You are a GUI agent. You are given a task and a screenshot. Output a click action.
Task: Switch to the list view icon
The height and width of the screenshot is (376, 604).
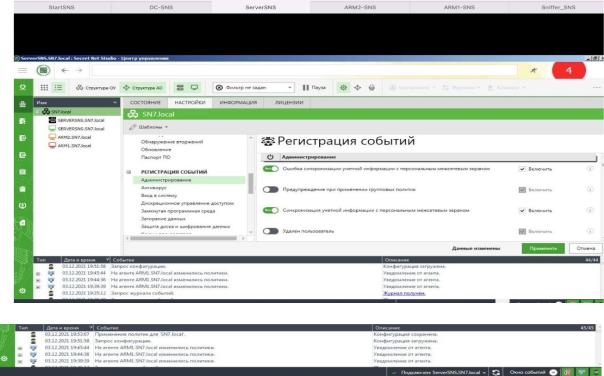tap(58, 87)
